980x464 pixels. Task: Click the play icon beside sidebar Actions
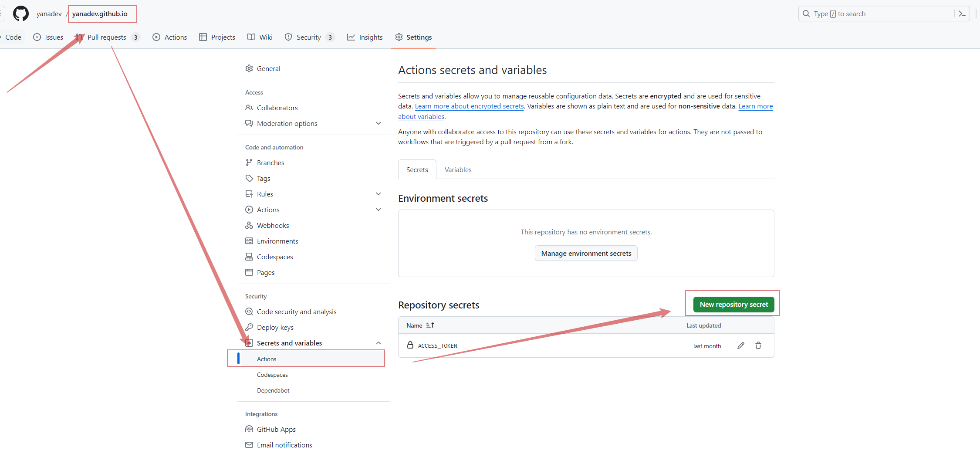tap(249, 210)
